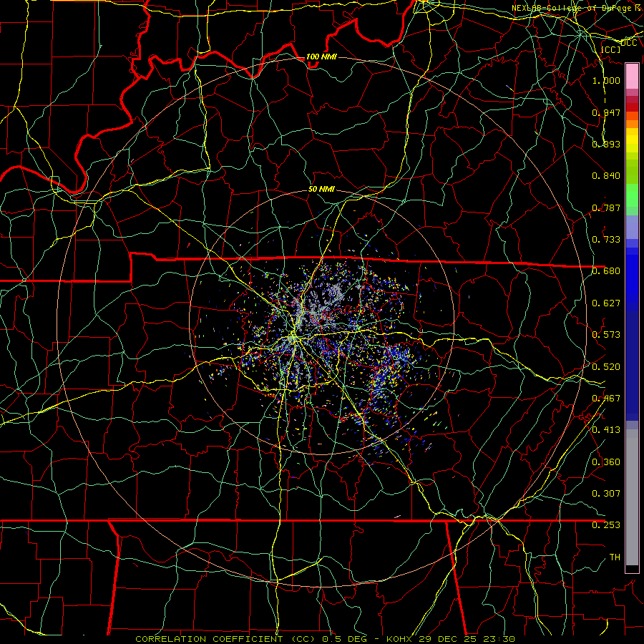Screen dimensions: 644x644
Task: Click the 100 NMI range ring label
Action: coord(321,57)
